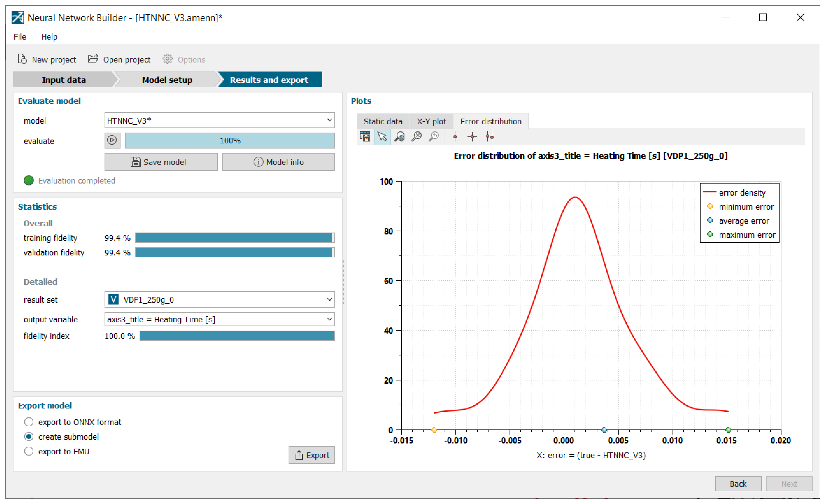
Task: Choose export to FMU radio option
Action: pyautogui.click(x=29, y=451)
